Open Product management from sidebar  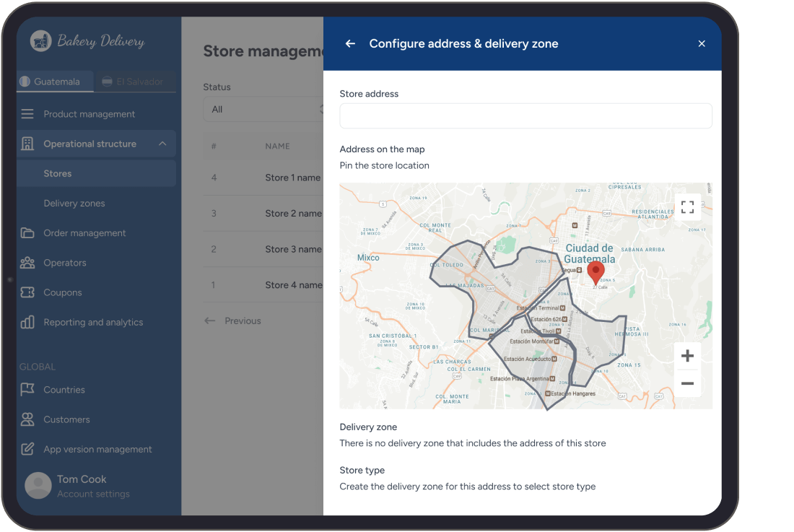pos(89,114)
